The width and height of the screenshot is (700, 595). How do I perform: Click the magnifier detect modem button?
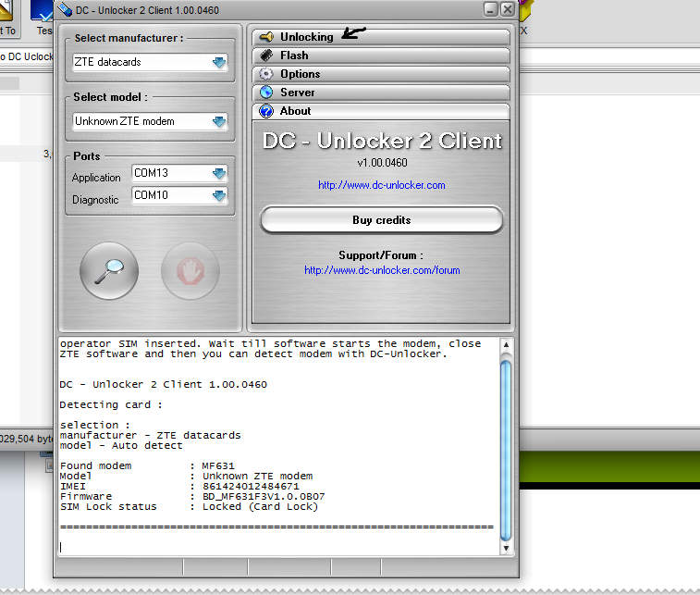coord(109,271)
